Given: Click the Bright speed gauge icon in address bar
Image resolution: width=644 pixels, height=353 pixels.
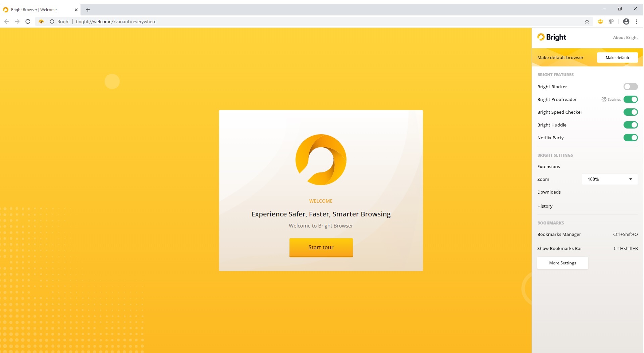Looking at the screenshot, I should [x=41, y=21].
